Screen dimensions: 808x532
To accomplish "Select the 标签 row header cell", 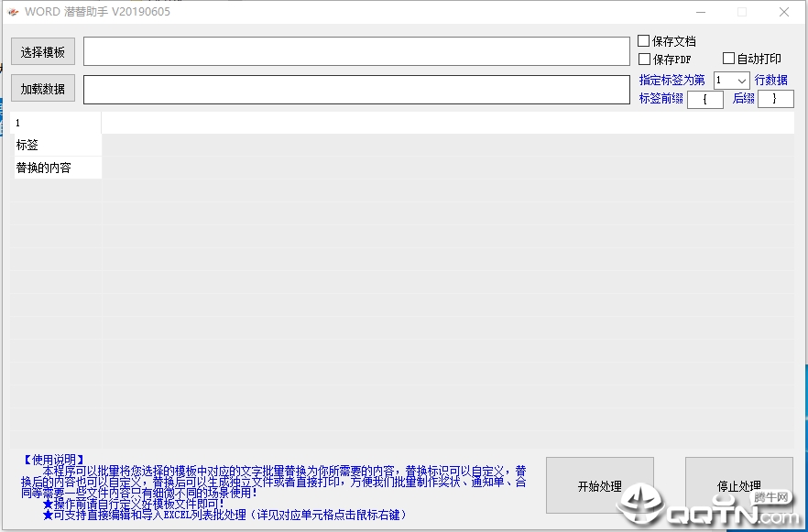I will click(x=58, y=146).
